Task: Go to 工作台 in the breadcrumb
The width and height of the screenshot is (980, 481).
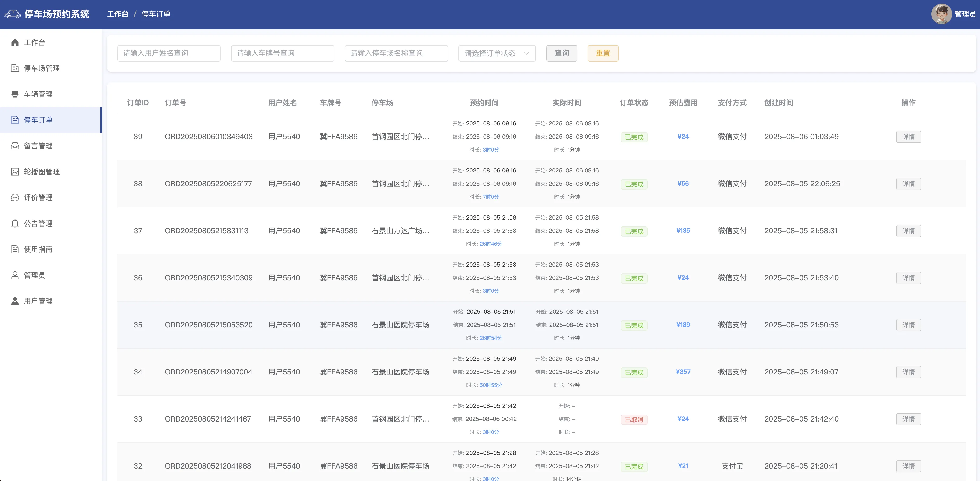Action: (x=118, y=14)
